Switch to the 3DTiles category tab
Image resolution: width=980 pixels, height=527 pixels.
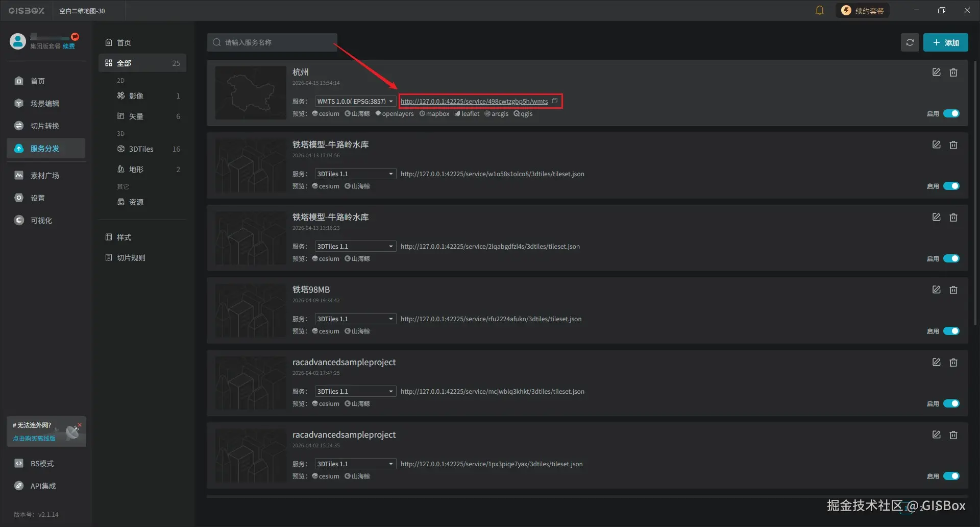coord(140,149)
